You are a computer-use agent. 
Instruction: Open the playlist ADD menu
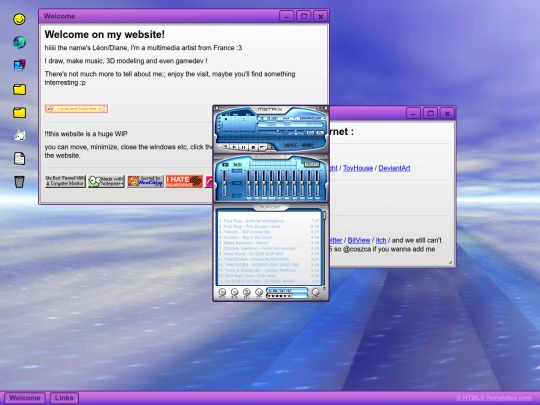tap(222, 293)
